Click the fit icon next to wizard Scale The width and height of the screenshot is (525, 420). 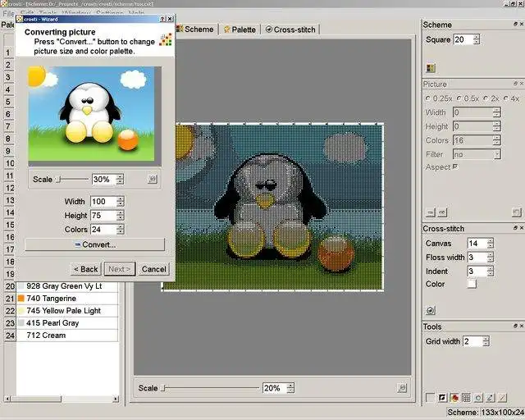tap(153, 179)
